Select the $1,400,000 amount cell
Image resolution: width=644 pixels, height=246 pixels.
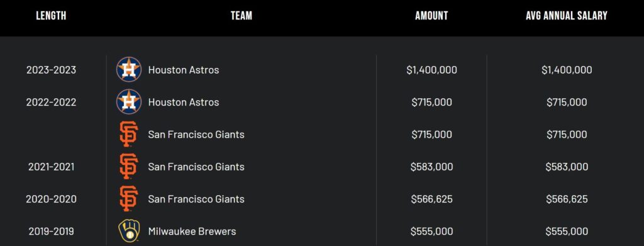(x=431, y=70)
